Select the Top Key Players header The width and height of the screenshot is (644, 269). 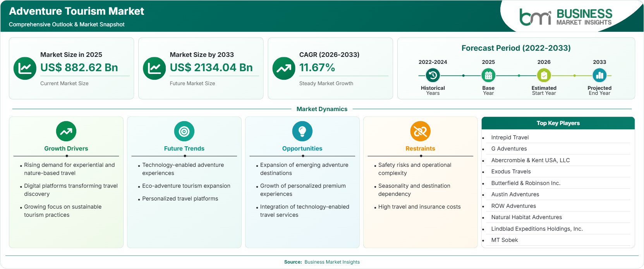[x=558, y=123]
